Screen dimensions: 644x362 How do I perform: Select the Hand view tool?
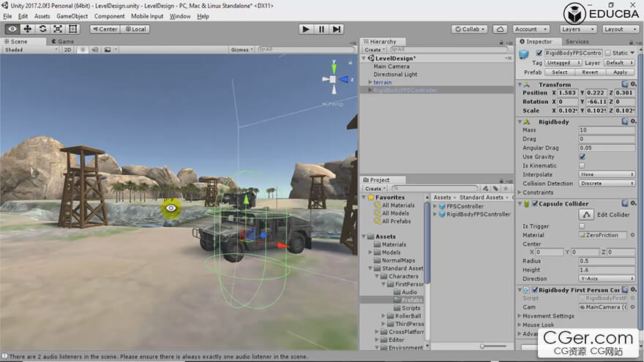tap(12, 29)
